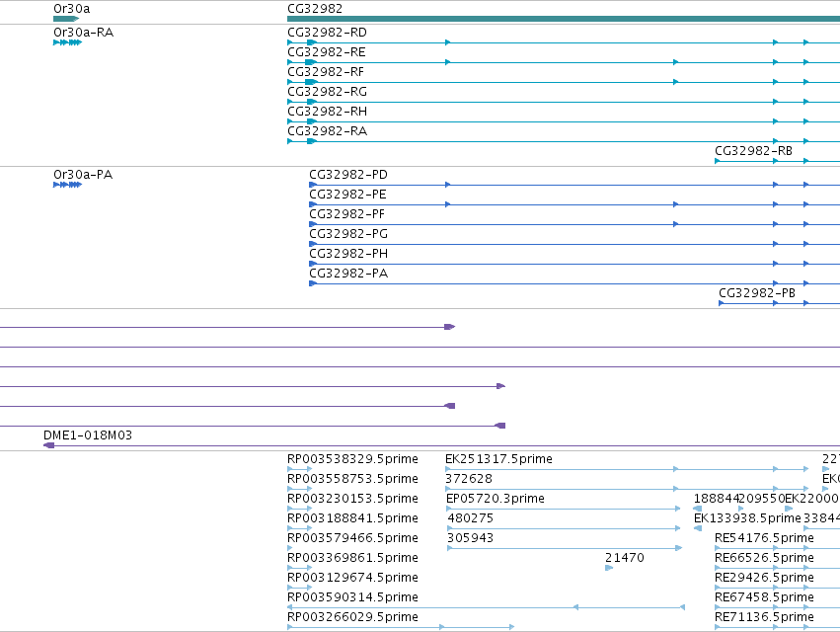Select transcript CG32982-RB
This screenshot has width=840, height=632.
pyautogui.click(x=754, y=151)
